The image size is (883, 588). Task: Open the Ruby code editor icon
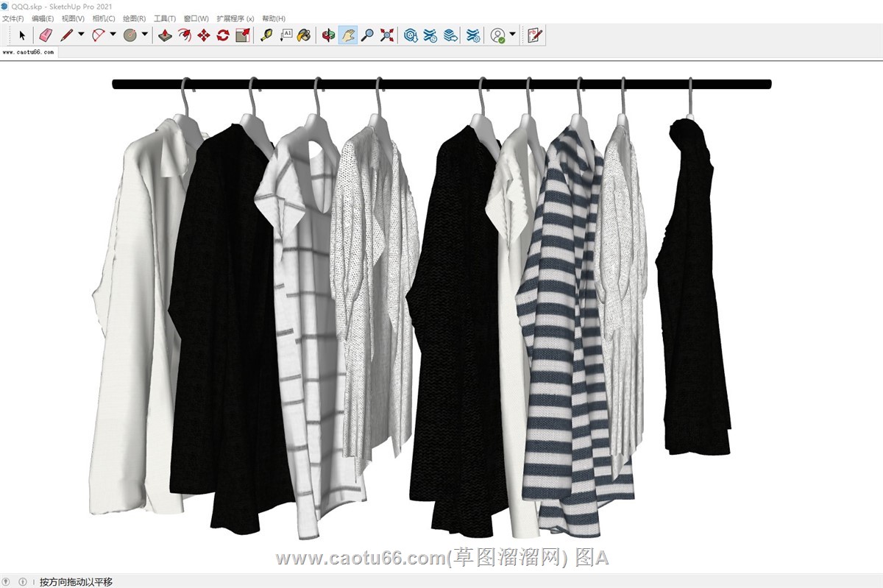[536, 35]
